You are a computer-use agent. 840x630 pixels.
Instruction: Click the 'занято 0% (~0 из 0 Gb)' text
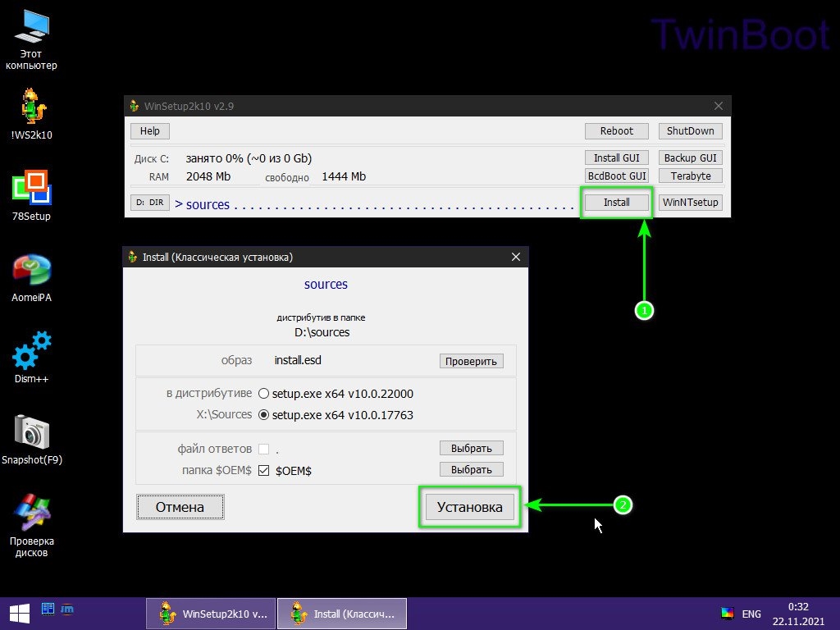[x=249, y=158]
